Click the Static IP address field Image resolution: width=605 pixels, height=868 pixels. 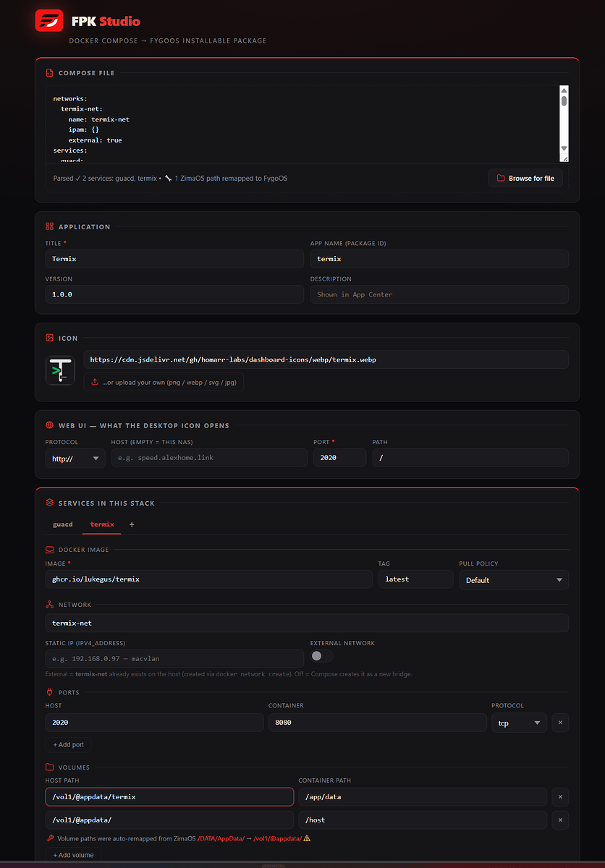[x=174, y=658]
